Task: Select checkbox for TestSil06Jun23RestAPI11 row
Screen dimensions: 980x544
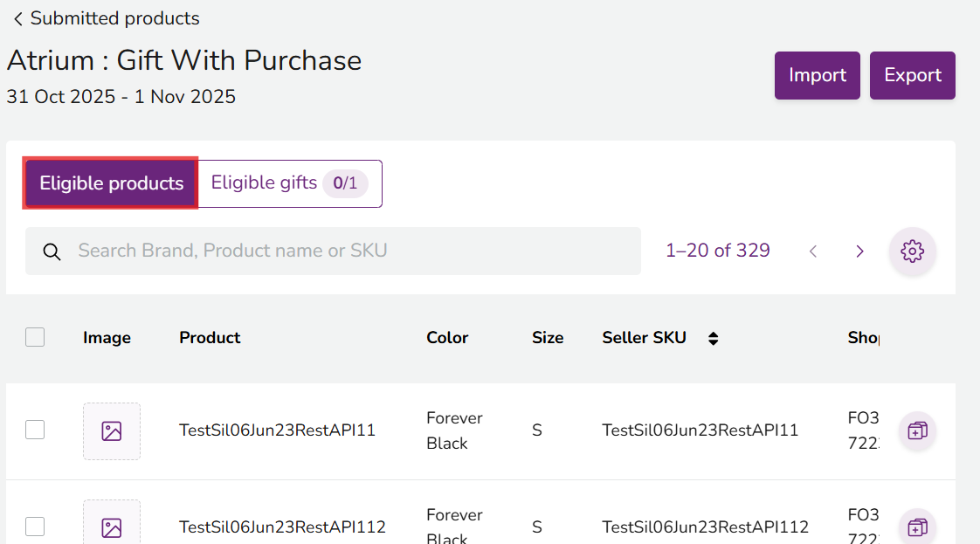Action: coord(35,430)
